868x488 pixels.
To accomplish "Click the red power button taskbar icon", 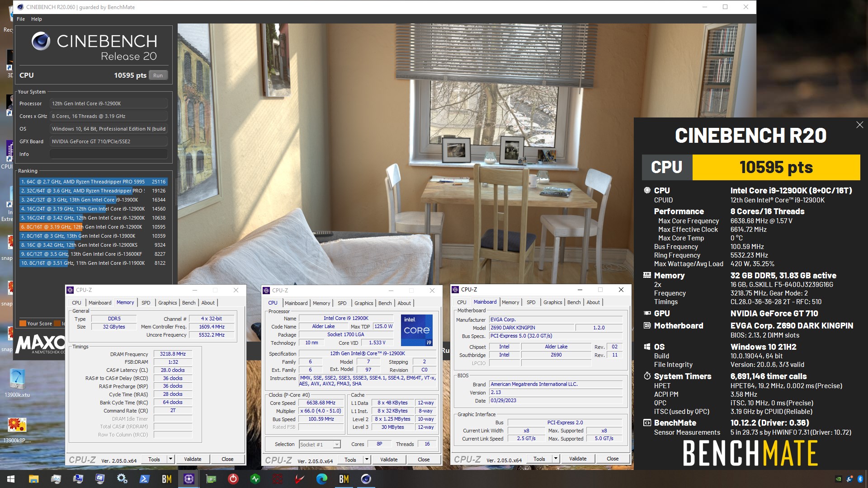I will 233,479.
